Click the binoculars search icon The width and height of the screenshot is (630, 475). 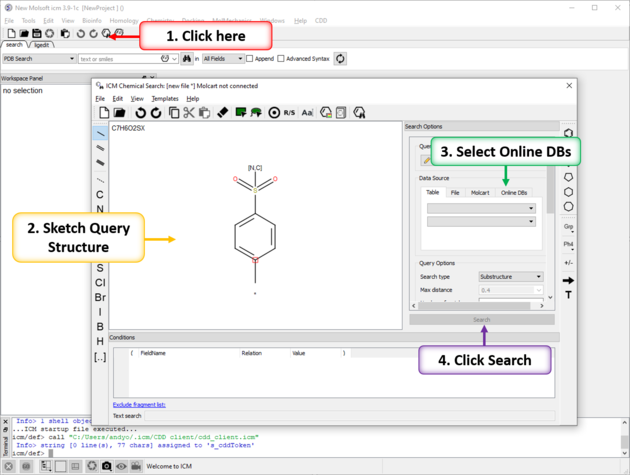tap(186, 59)
